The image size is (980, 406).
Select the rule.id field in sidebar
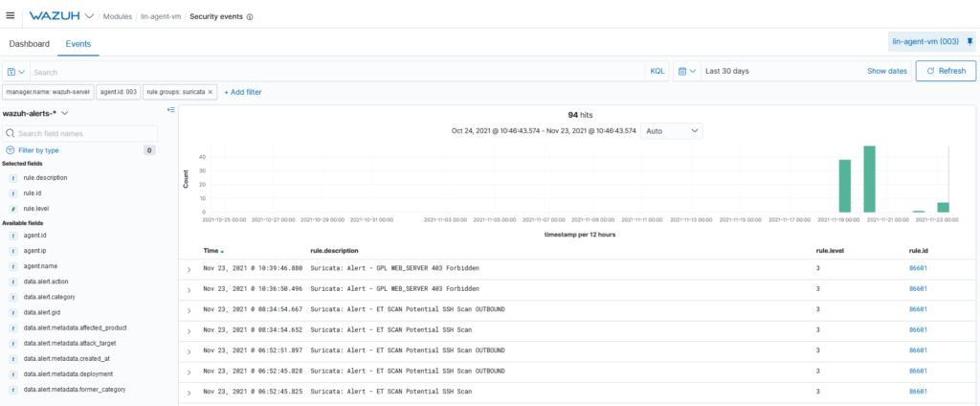tap(32, 193)
